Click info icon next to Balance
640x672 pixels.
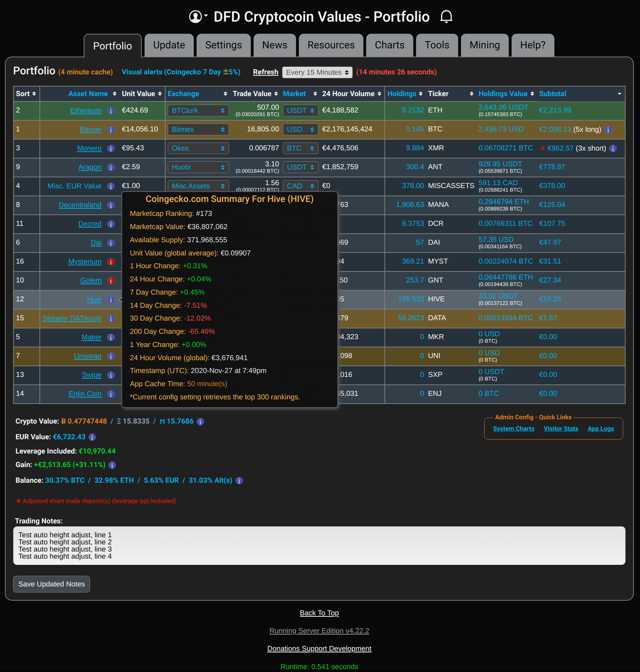pos(239,480)
